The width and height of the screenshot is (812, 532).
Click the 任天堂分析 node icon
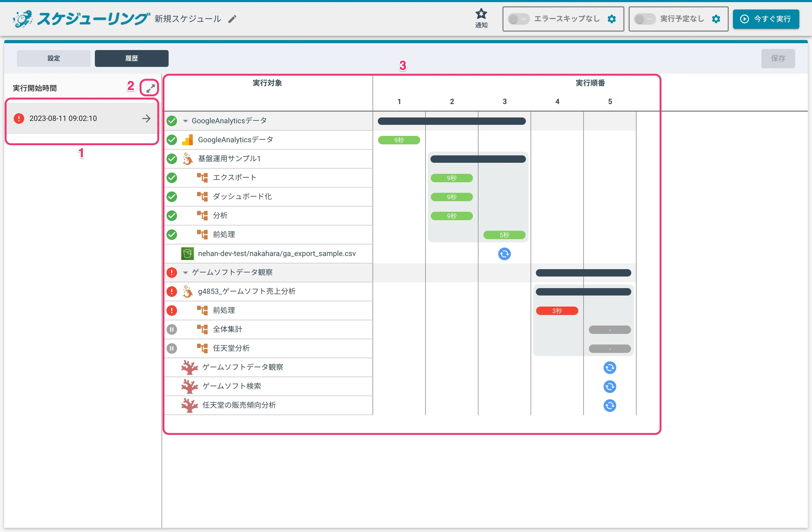click(x=202, y=348)
